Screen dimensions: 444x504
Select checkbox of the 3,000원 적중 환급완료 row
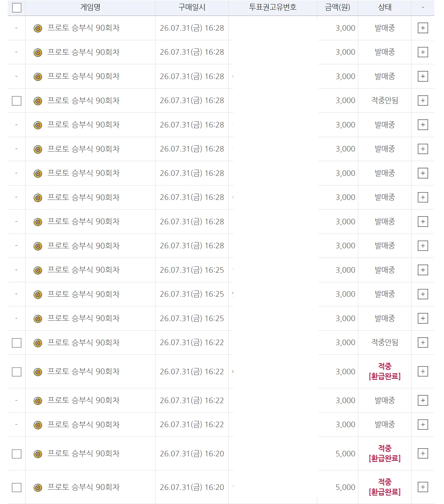tap(17, 372)
